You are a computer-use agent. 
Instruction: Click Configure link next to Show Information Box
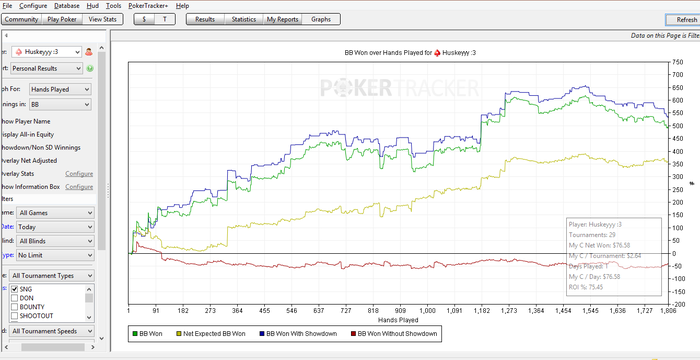(x=79, y=187)
